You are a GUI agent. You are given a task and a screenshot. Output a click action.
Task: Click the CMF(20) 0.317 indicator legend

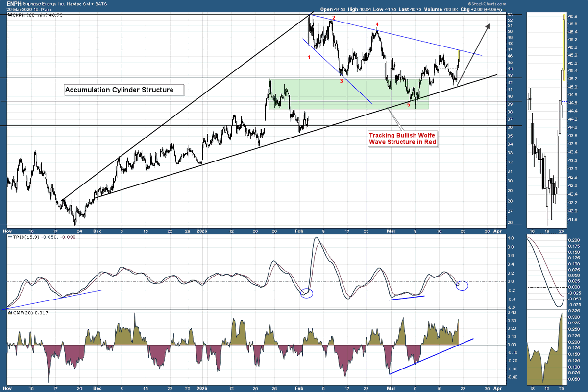[x=27, y=312]
